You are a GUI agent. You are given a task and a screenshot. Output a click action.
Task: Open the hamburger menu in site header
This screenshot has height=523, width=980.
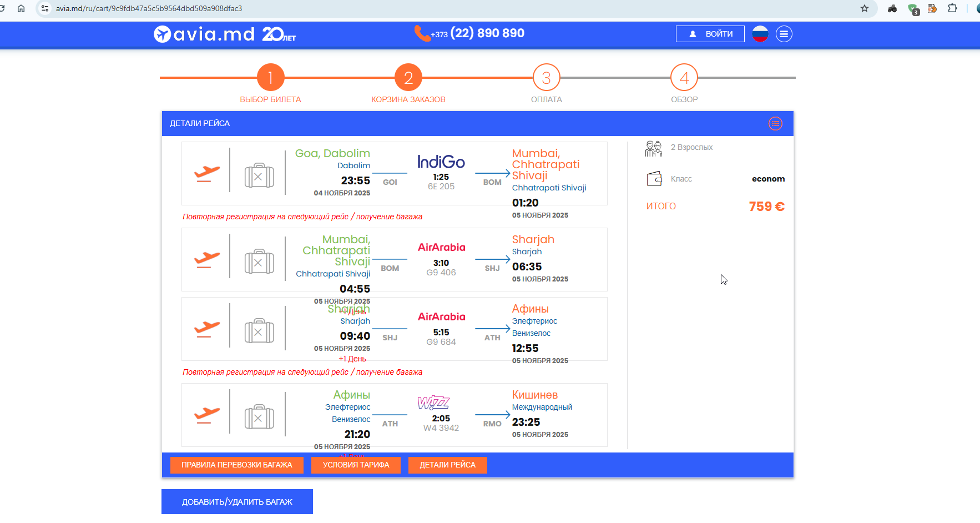point(784,34)
